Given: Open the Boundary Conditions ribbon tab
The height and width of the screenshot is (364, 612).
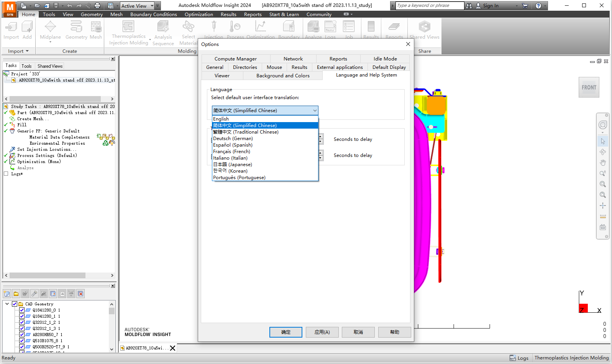Looking at the screenshot, I should [x=154, y=15].
